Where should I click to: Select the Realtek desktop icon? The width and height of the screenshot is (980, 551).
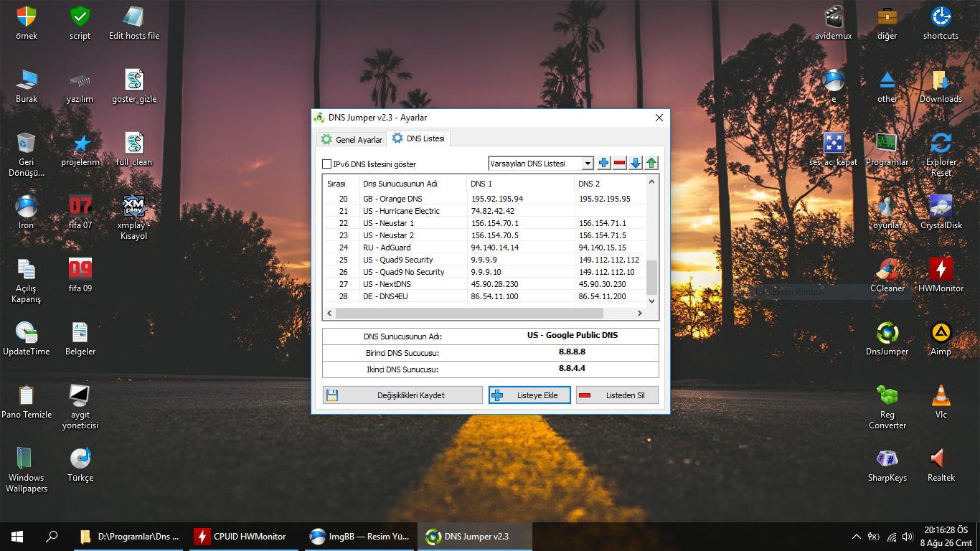point(941,465)
